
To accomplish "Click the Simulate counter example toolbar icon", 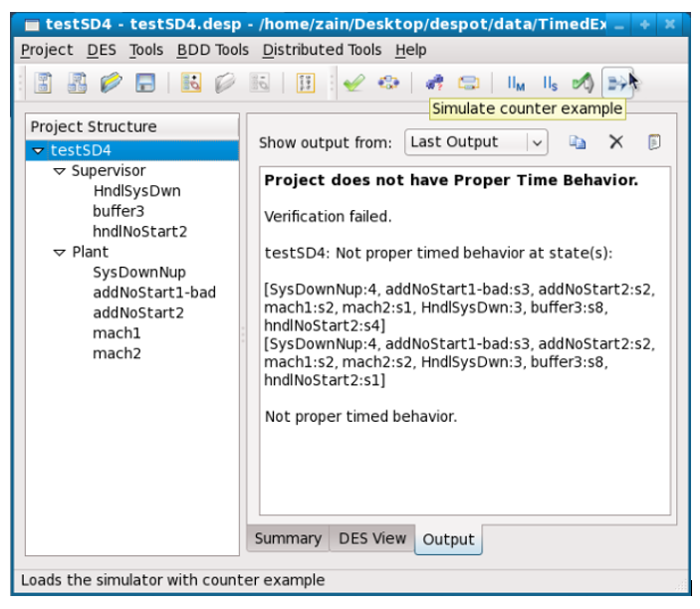I will pos(617,84).
